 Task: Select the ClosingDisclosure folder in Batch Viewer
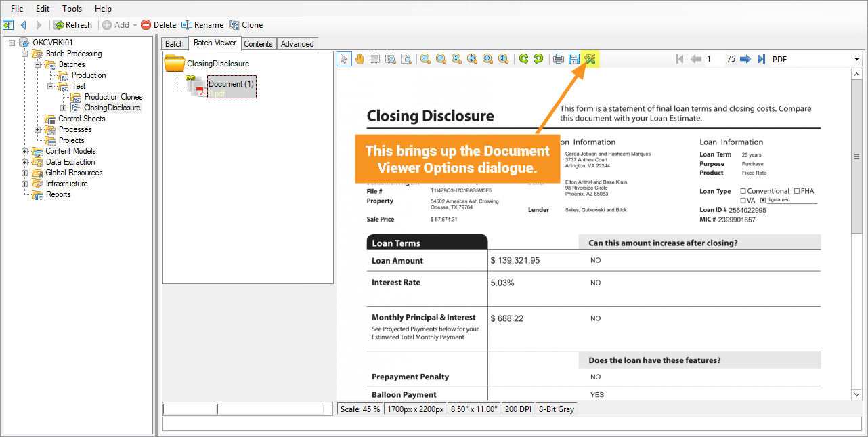click(207, 64)
